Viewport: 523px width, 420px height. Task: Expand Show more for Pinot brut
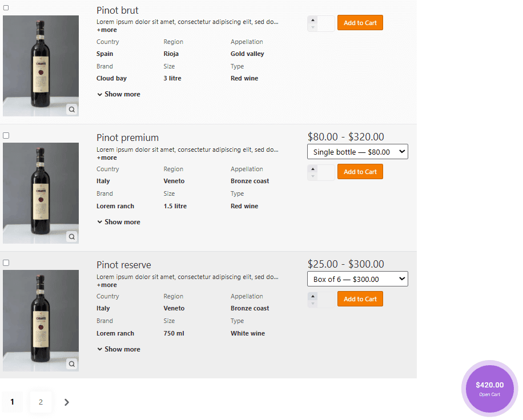click(119, 94)
